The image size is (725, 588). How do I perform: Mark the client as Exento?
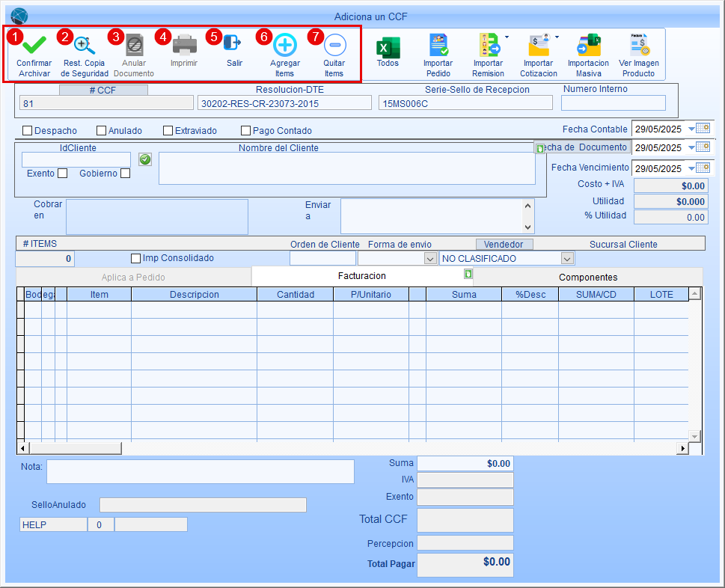pyautogui.click(x=62, y=174)
